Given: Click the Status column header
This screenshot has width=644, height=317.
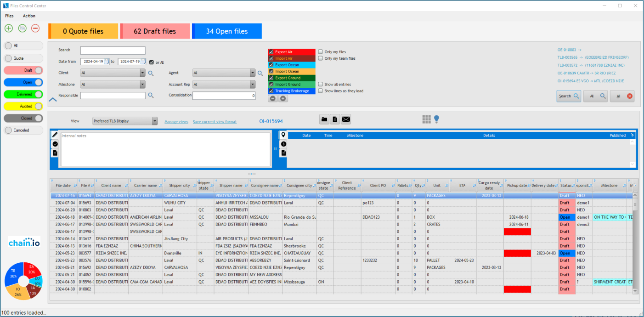Looking at the screenshot, I should click(566, 186).
